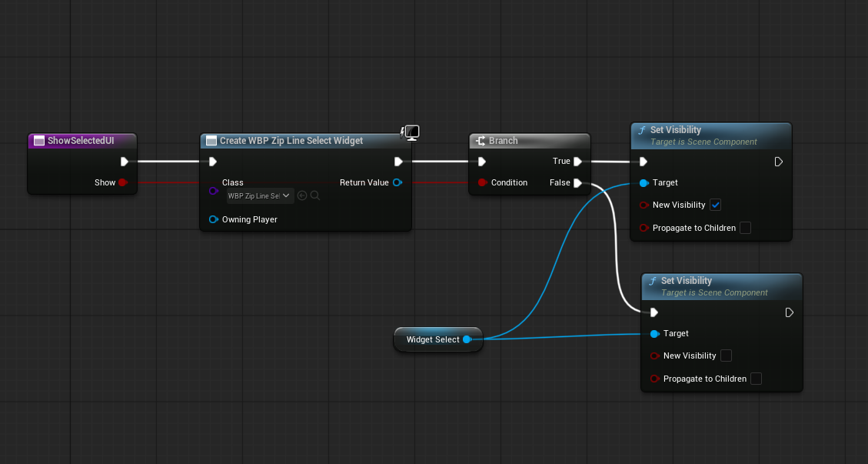Click the Create Widget Return Value pin
This screenshot has height=464, width=868.
pyautogui.click(x=397, y=182)
